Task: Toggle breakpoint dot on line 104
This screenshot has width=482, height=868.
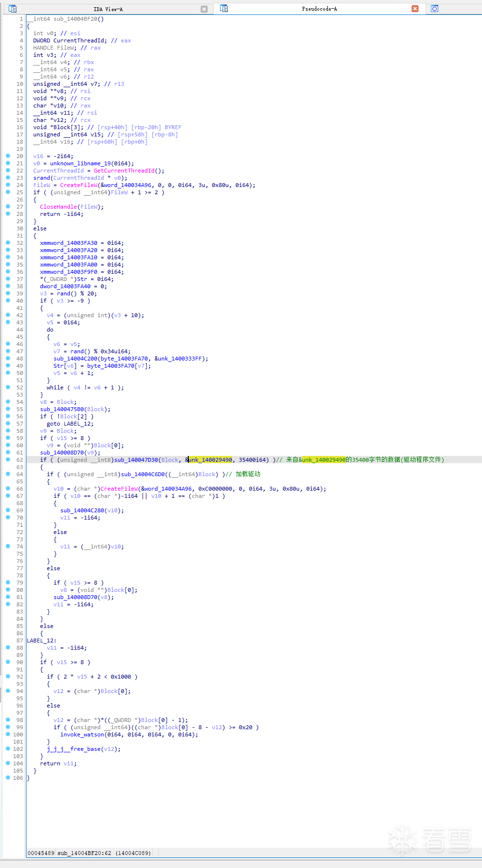Action: pos(8,763)
